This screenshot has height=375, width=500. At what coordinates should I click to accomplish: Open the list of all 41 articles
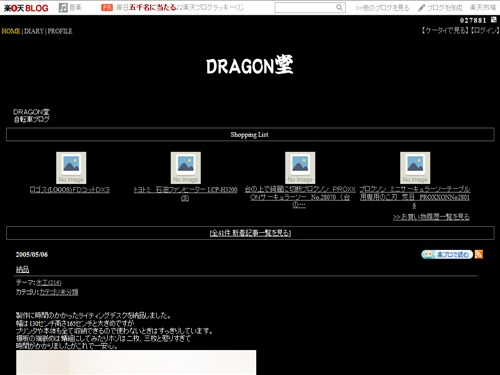(x=250, y=233)
